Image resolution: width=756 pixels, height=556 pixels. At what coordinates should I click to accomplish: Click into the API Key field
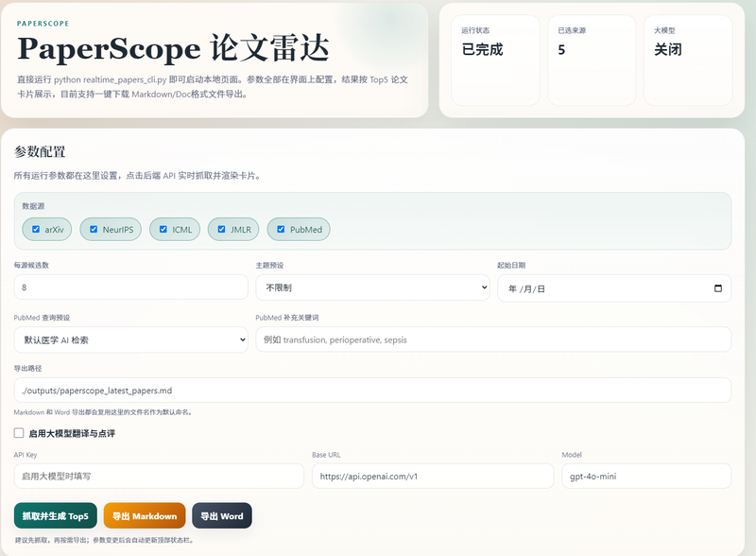(159, 476)
